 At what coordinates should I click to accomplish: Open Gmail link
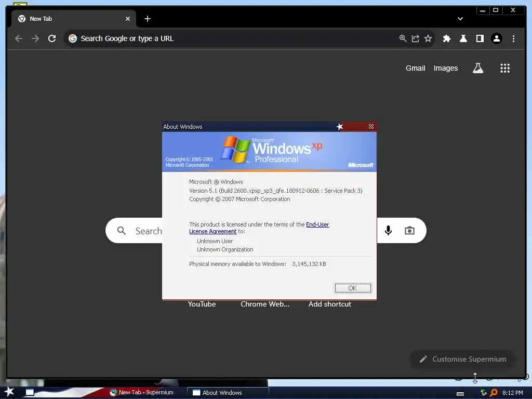click(x=415, y=68)
